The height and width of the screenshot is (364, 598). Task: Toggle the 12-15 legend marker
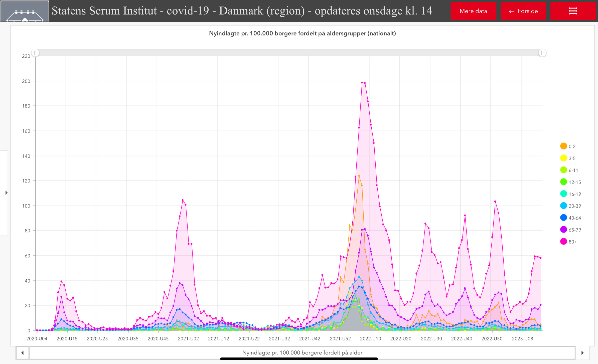(x=564, y=182)
